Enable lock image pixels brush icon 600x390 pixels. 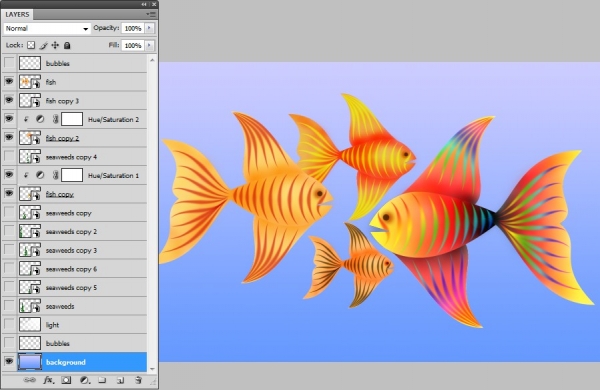point(43,46)
